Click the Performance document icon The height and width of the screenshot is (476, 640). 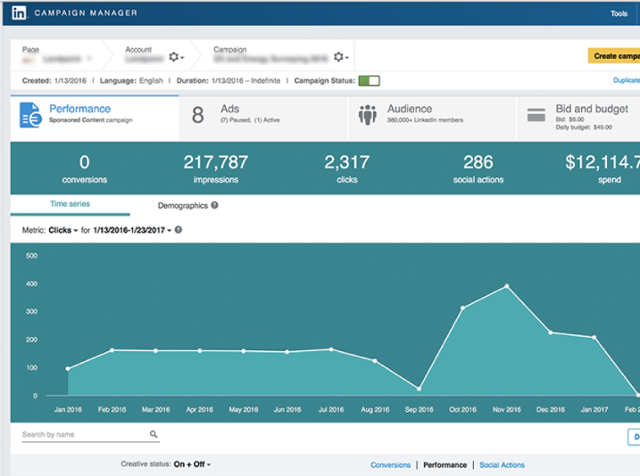30,115
